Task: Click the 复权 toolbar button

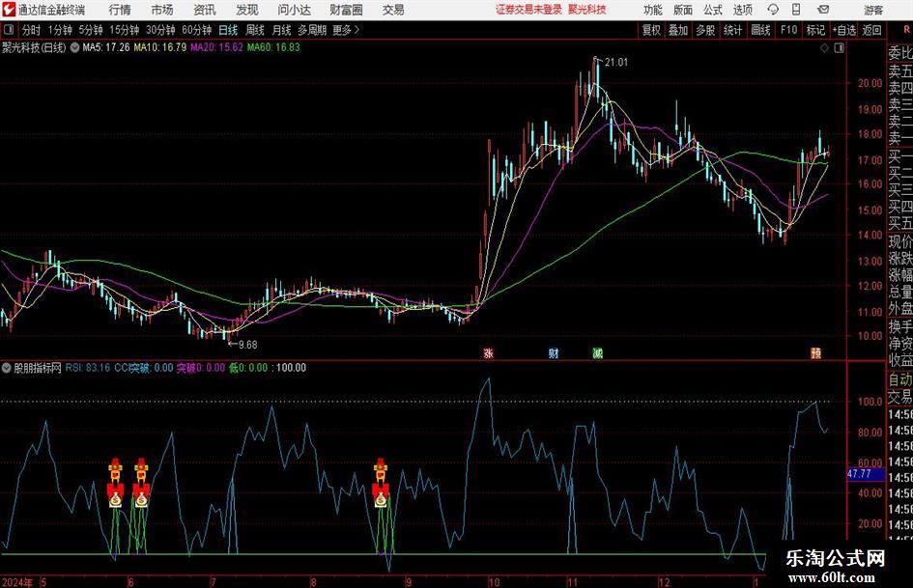Action: 651,30
